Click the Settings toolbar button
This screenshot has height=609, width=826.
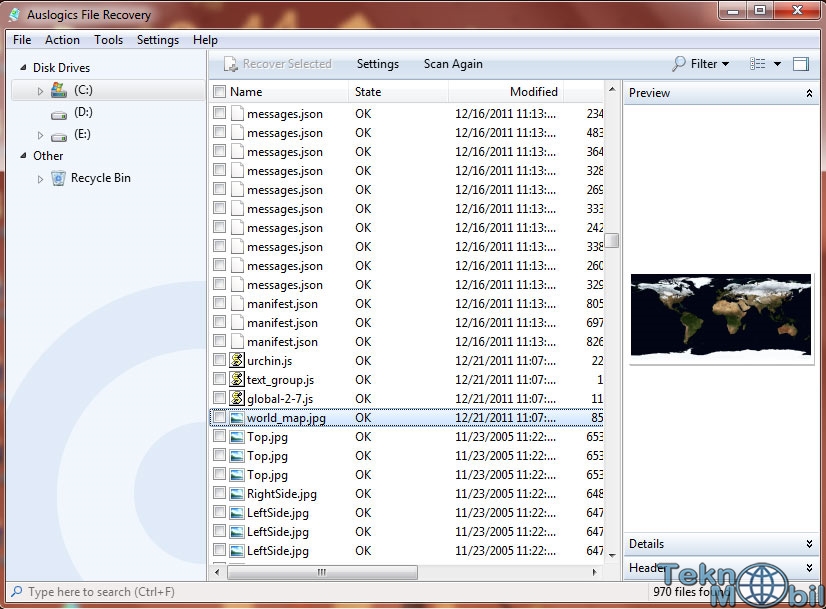pyautogui.click(x=378, y=64)
